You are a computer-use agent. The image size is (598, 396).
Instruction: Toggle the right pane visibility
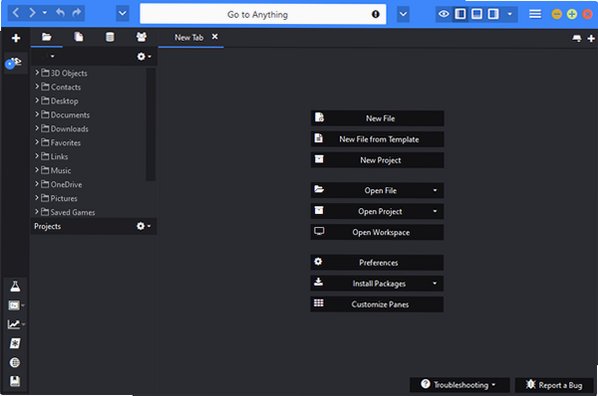coord(493,14)
